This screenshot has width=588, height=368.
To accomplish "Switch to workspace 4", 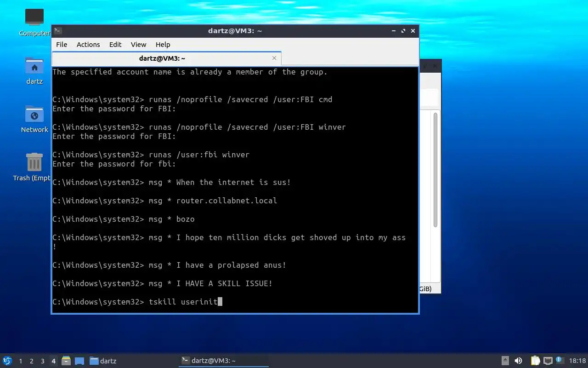I will 53,361.
